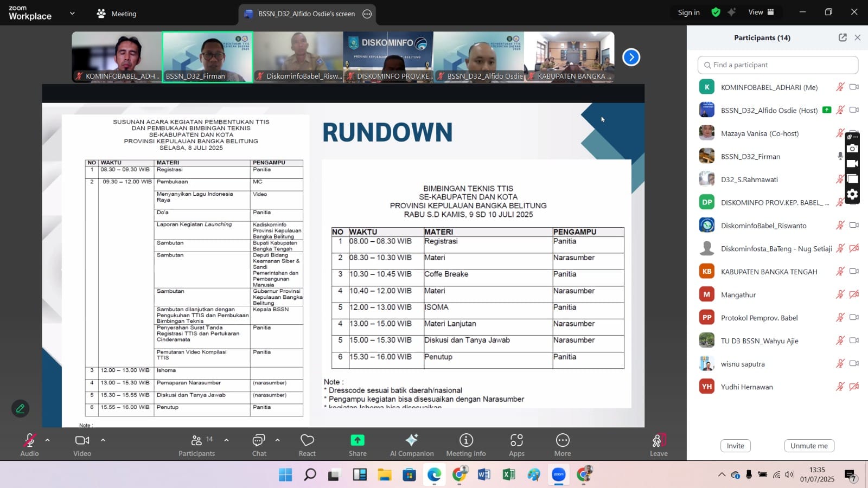Unmute the microphone Audio button

pos(29,445)
